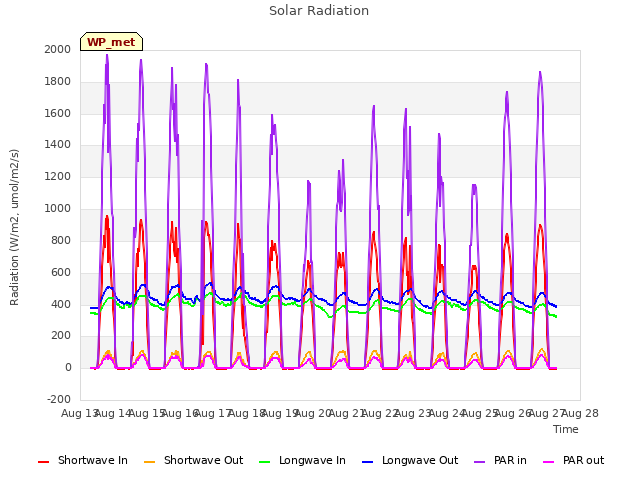Toggle the PAR in legend entry
The image size is (640, 480).
[x=500, y=460]
